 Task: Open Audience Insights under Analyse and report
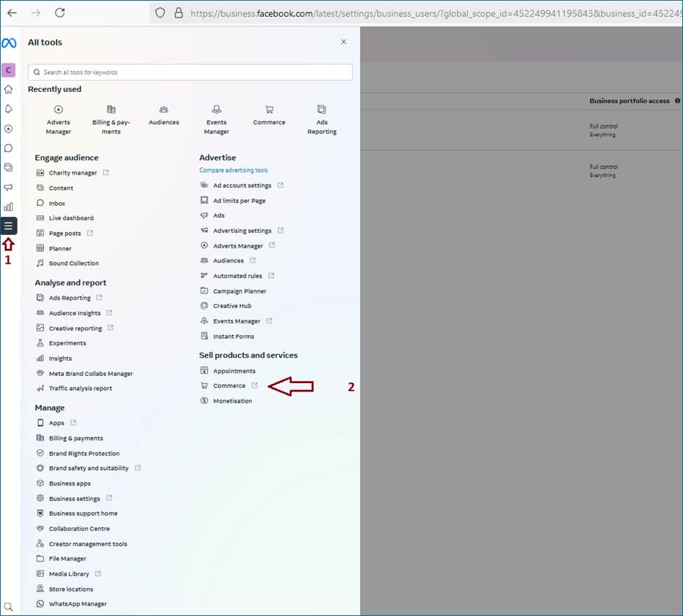pos(74,314)
